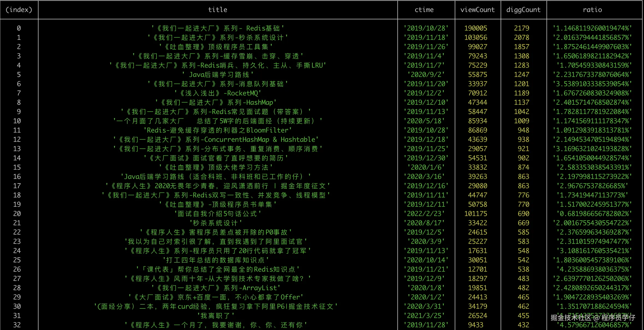This screenshot has height=330, width=644.
Task: Click the title column header
Action: pos(217,10)
